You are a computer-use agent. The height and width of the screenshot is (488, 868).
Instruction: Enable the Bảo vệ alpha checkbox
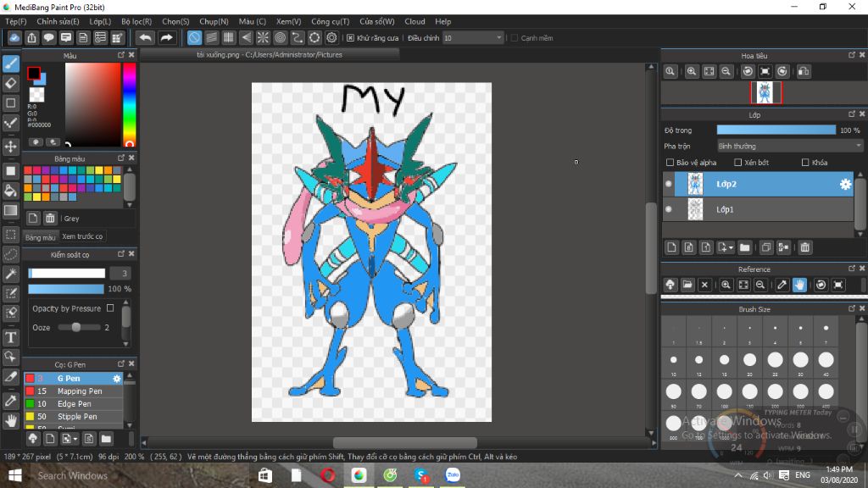670,163
